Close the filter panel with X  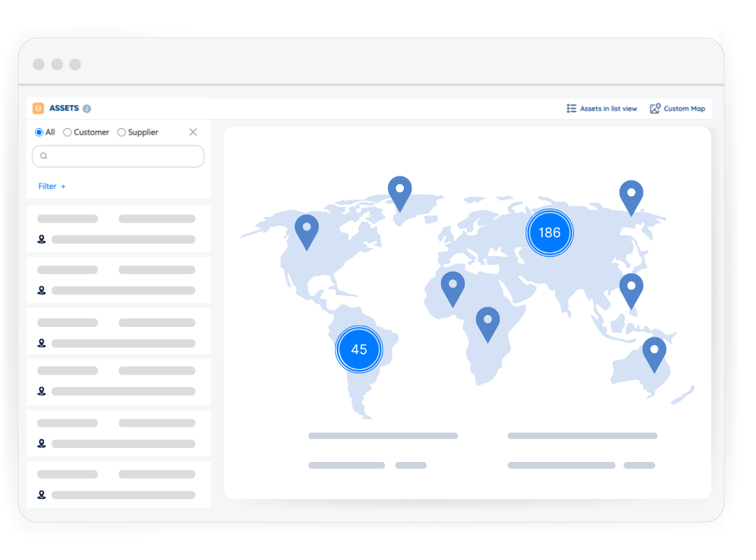[193, 132]
